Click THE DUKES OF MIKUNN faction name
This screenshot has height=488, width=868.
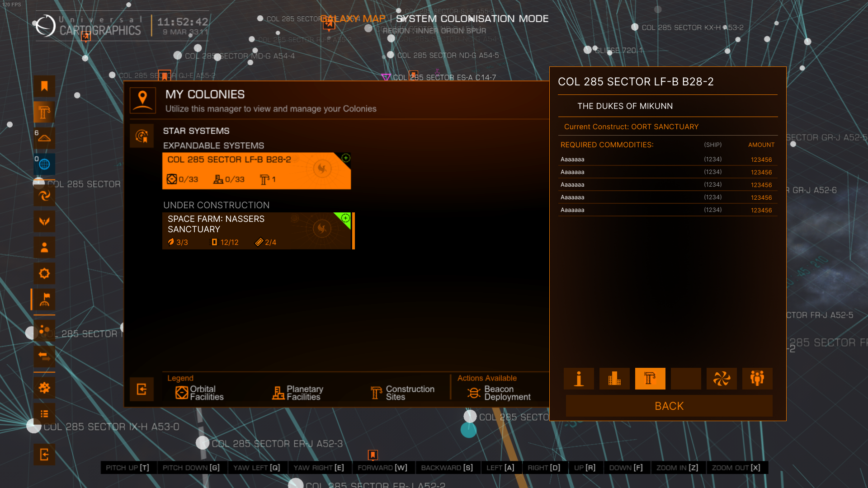coord(625,106)
